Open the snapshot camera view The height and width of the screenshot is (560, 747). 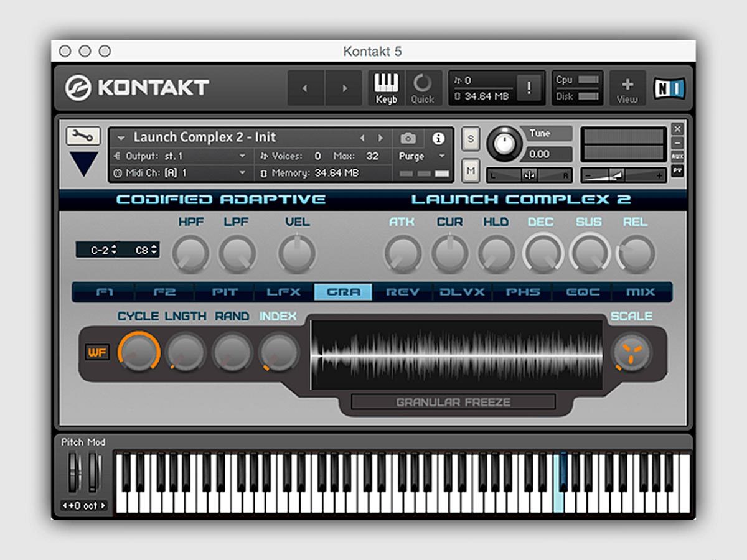point(408,138)
